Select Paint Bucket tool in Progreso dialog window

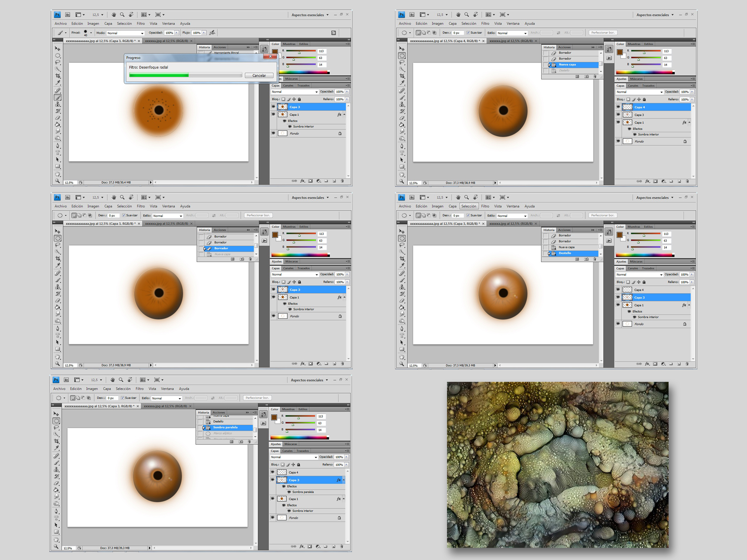click(x=58, y=125)
